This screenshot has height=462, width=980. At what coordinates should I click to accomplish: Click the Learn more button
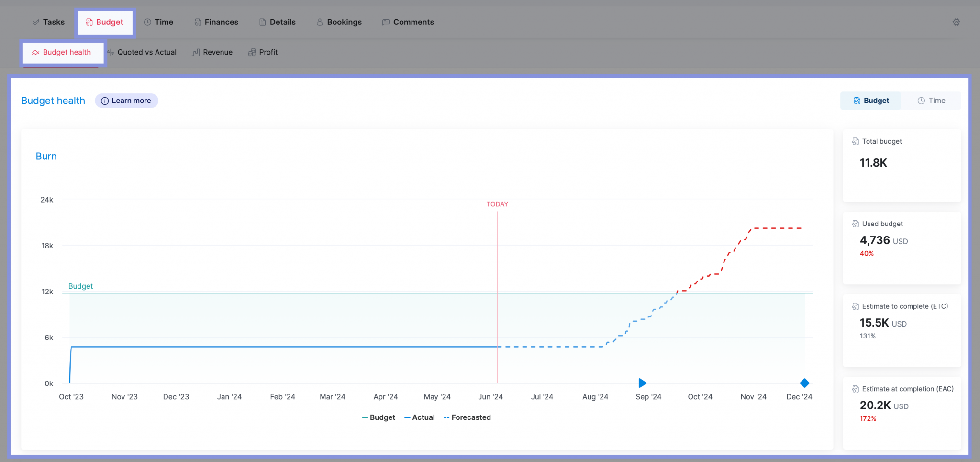tap(126, 101)
